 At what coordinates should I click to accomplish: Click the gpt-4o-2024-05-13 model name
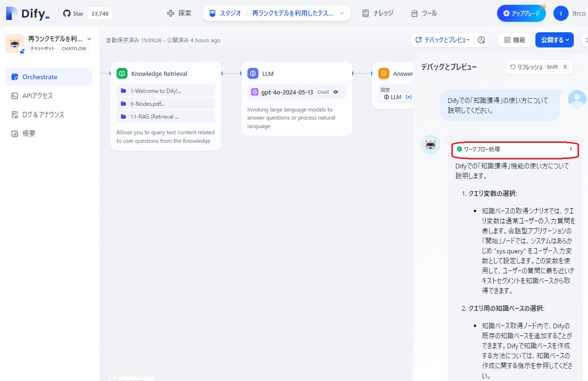pyautogui.click(x=287, y=92)
